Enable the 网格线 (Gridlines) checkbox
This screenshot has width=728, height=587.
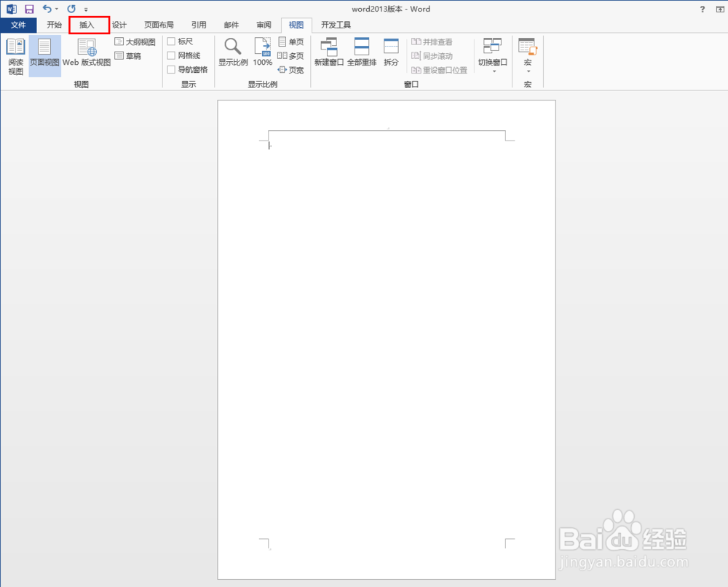[171, 55]
